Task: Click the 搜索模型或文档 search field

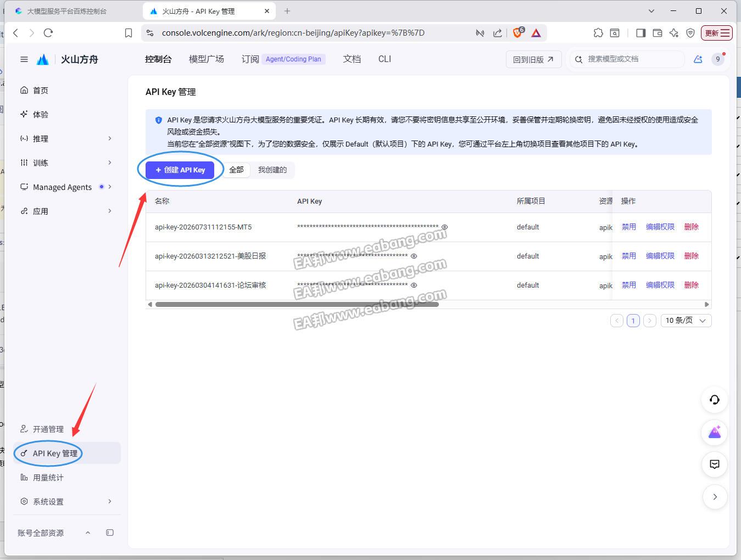Action: click(x=627, y=59)
